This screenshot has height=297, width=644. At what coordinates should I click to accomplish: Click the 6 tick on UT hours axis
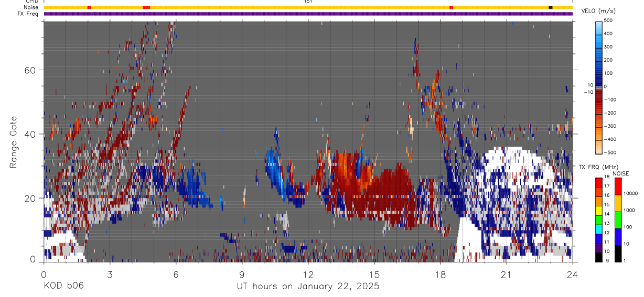(176, 275)
